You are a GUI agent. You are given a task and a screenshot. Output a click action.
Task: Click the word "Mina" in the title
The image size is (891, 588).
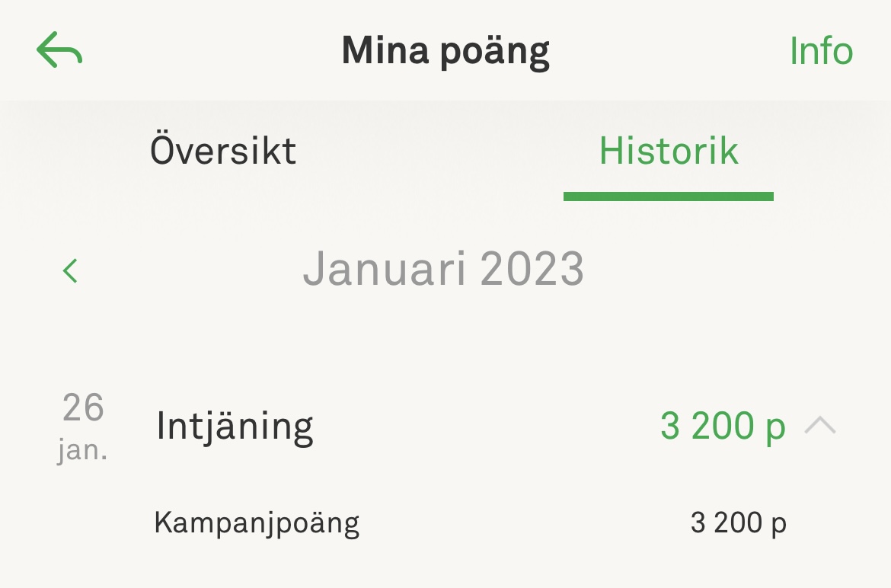385,51
